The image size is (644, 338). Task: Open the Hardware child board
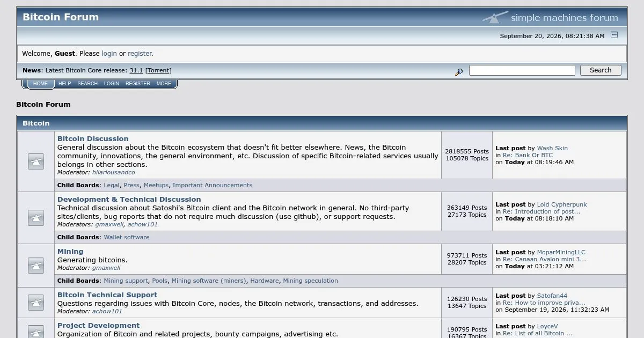click(265, 281)
